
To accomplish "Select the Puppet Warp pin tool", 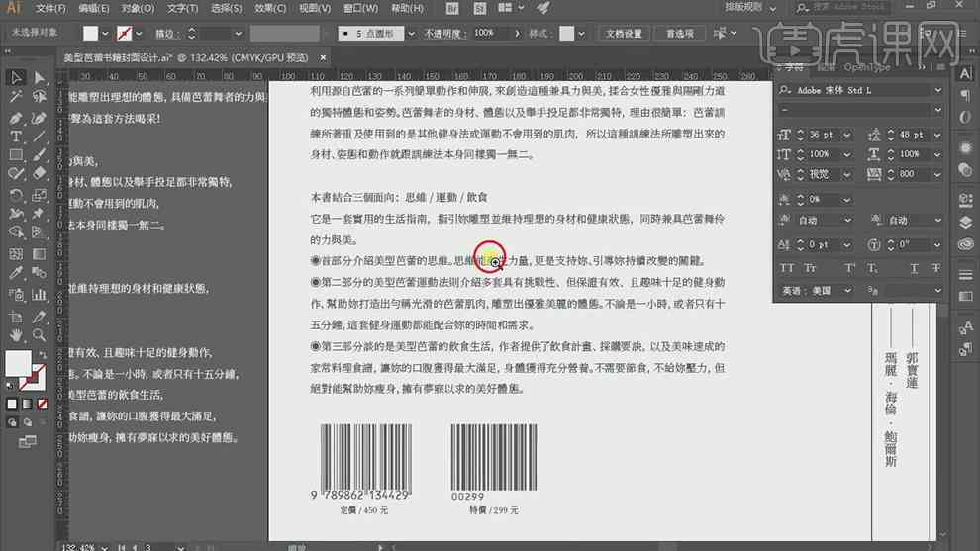I will click(x=39, y=214).
